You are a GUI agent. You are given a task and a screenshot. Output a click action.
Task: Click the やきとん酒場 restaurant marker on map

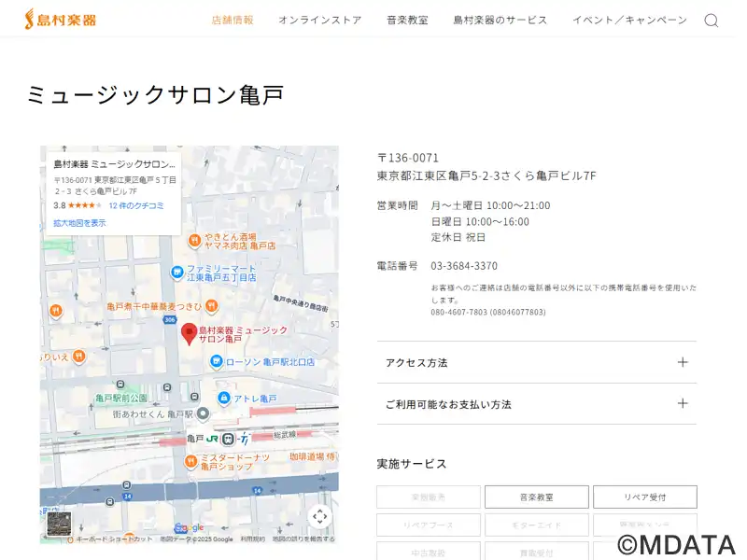pos(193,240)
